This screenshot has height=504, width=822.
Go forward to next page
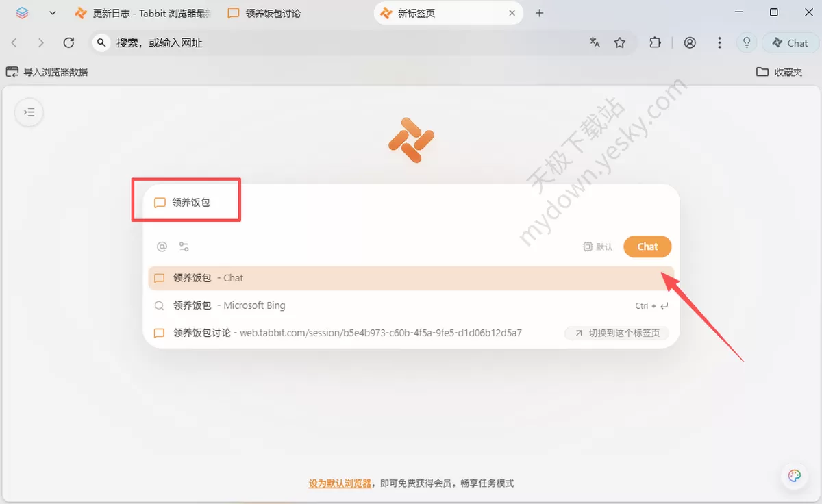coord(41,42)
